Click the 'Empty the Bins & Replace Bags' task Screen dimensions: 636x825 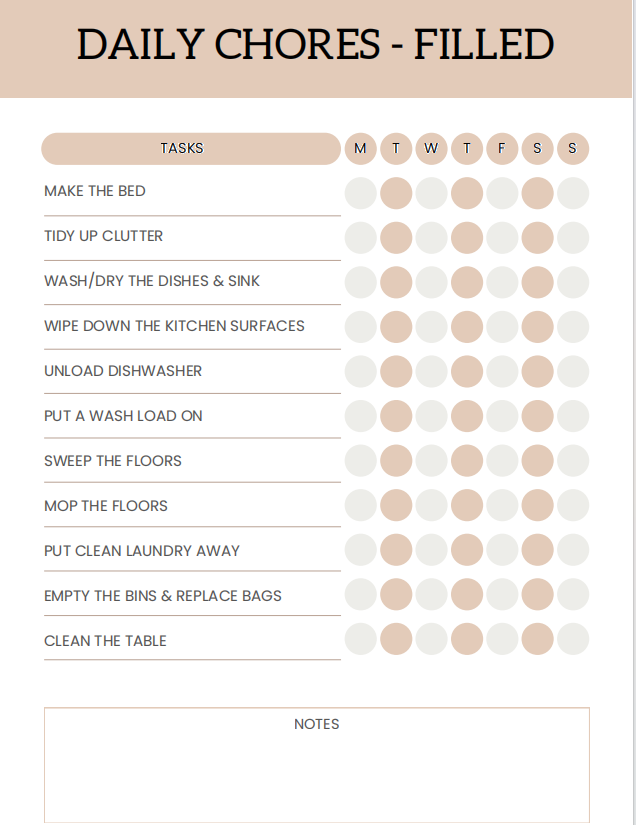163,596
